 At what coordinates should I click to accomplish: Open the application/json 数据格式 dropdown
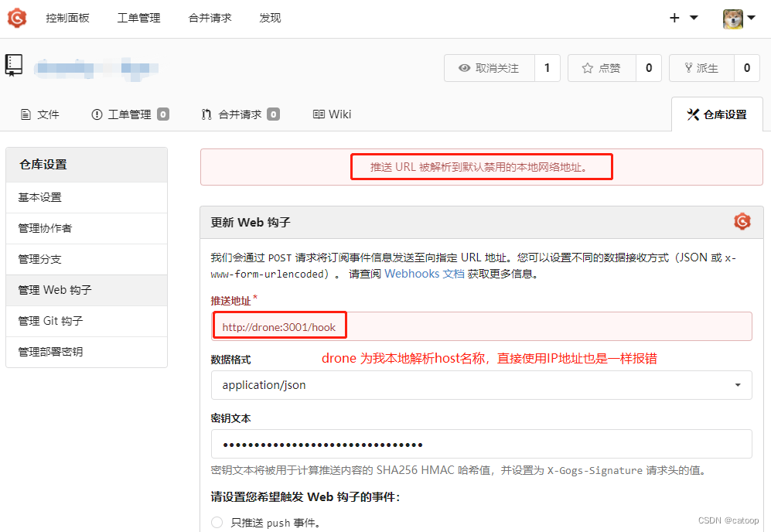pyautogui.click(x=481, y=384)
